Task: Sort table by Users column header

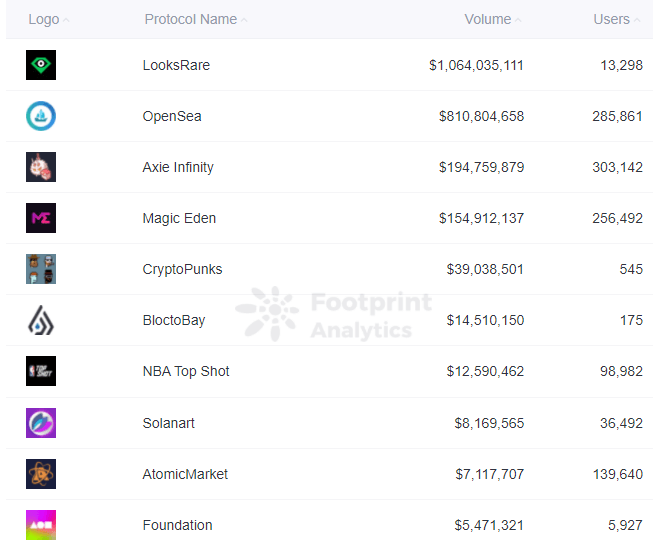Action: pyautogui.click(x=612, y=19)
